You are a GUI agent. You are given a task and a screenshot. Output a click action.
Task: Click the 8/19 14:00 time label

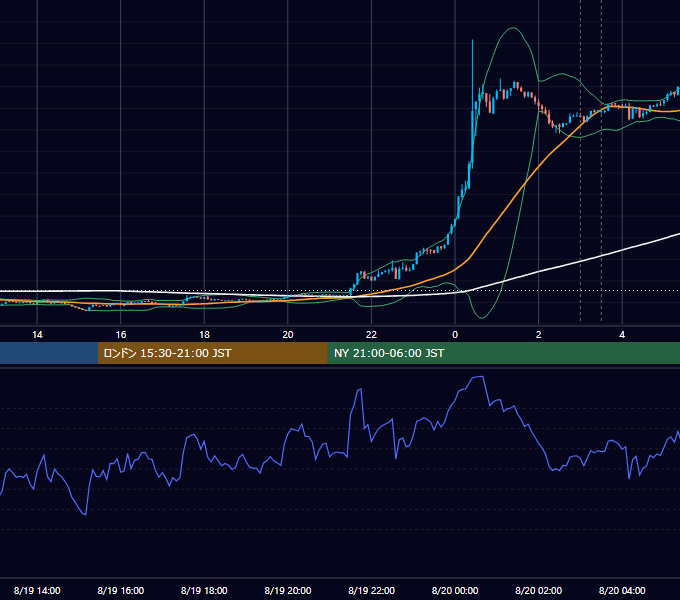coord(37,590)
